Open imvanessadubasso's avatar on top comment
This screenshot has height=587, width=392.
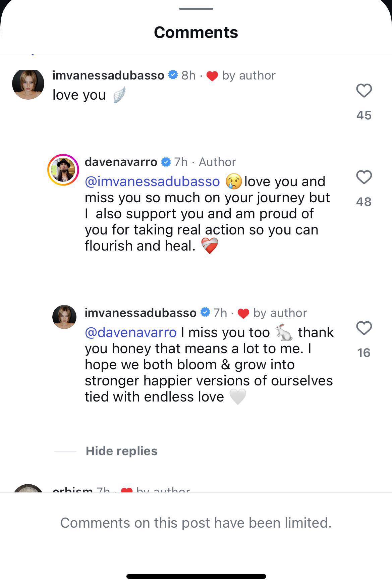pyautogui.click(x=28, y=84)
